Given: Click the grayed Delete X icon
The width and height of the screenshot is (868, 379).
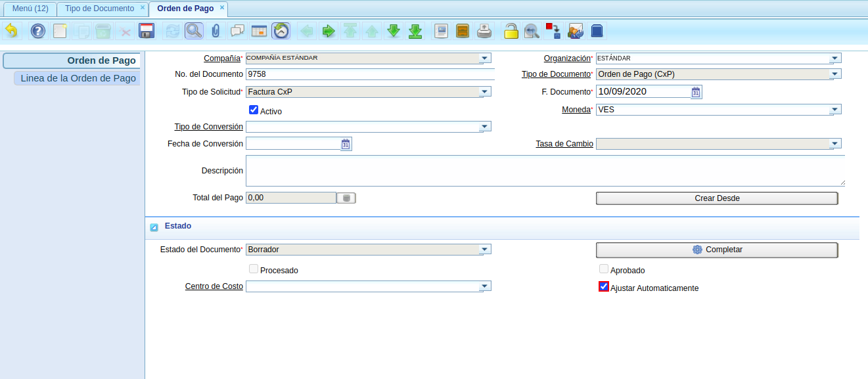Looking at the screenshot, I should coord(124,31).
